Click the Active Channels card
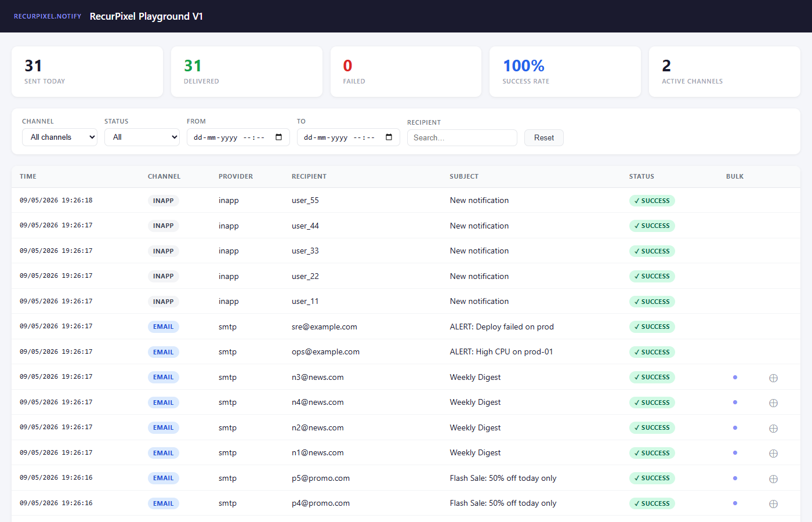812x522 pixels. 724,72
